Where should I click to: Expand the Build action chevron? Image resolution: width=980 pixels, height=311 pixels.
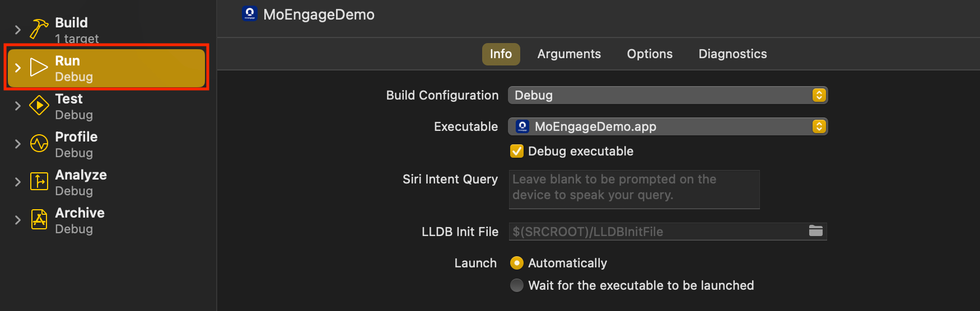(x=18, y=30)
